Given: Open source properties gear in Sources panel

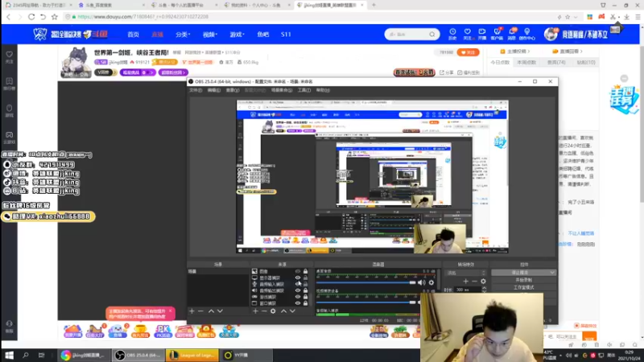Looking at the screenshot, I should click(x=273, y=311).
